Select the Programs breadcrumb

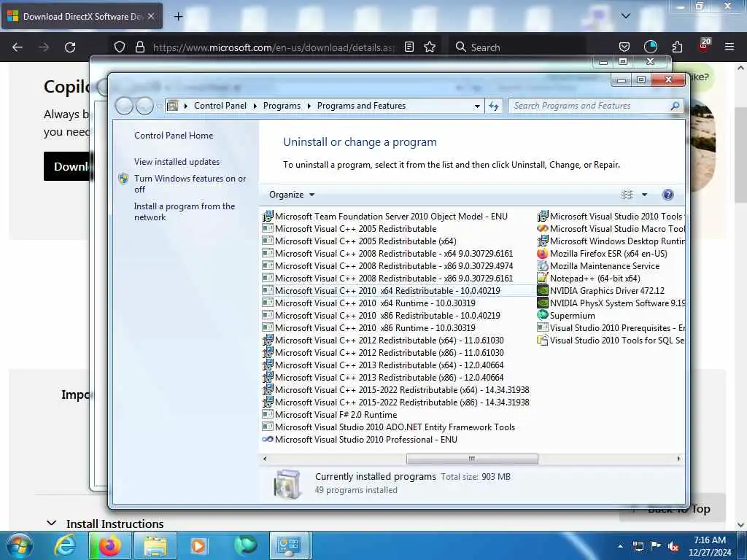282,106
